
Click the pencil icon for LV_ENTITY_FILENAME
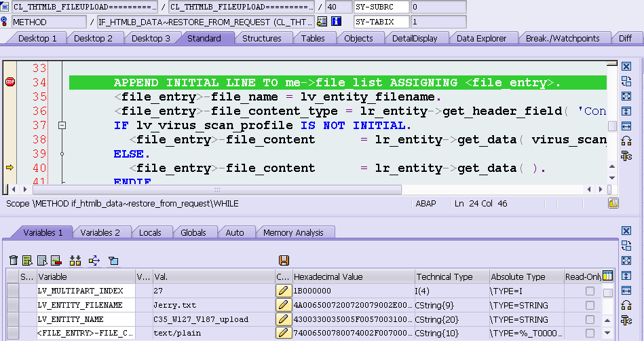click(282, 305)
